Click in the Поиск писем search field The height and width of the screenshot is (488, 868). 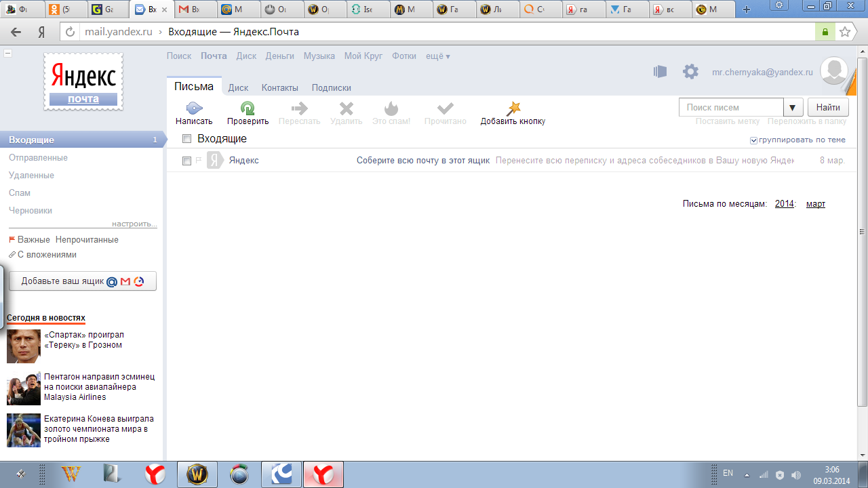pyautogui.click(x=731, y=107)
